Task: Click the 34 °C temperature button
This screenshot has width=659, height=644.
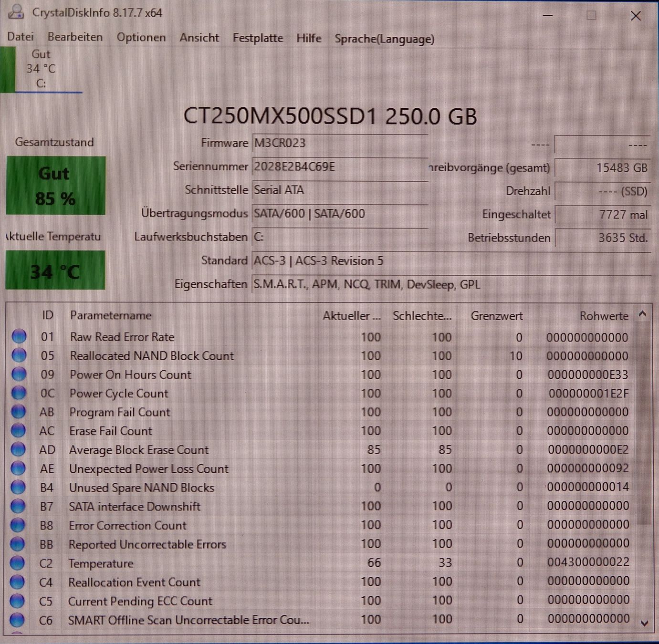Action: (x=55, y=270)
